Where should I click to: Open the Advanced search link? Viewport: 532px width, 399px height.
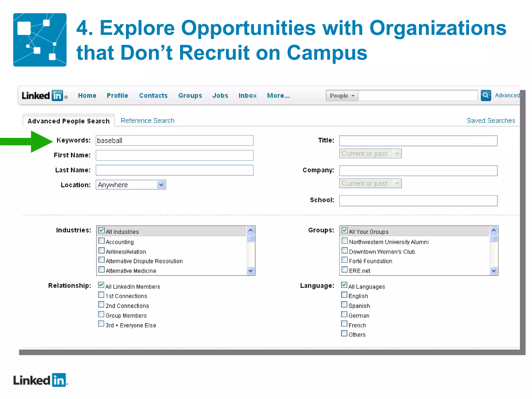click(x=507, y=95)
